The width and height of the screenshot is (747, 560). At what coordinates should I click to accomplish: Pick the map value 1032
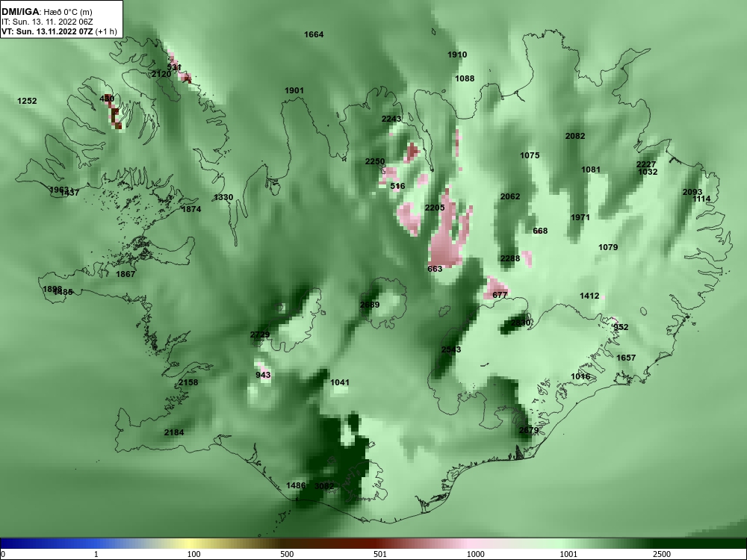point(648,172)
